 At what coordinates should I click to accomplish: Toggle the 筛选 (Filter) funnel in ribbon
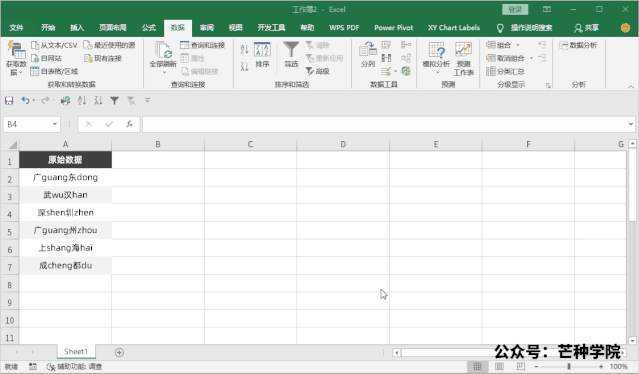pos(291,55)
